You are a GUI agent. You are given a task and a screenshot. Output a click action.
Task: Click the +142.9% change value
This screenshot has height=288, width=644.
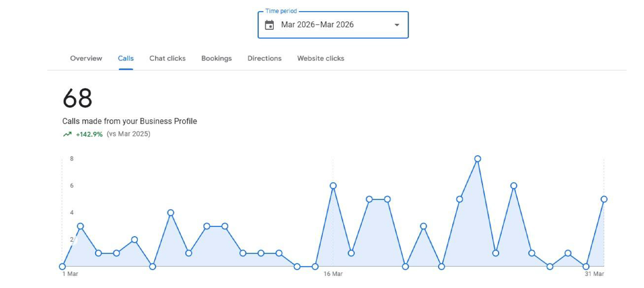click(x=89, y=134)
